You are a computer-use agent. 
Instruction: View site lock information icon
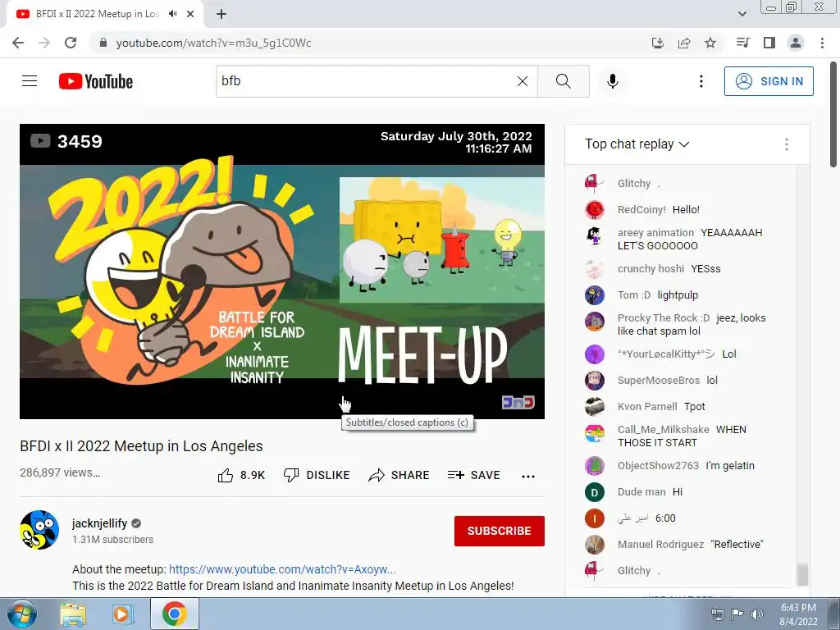[x=103, y=43]
